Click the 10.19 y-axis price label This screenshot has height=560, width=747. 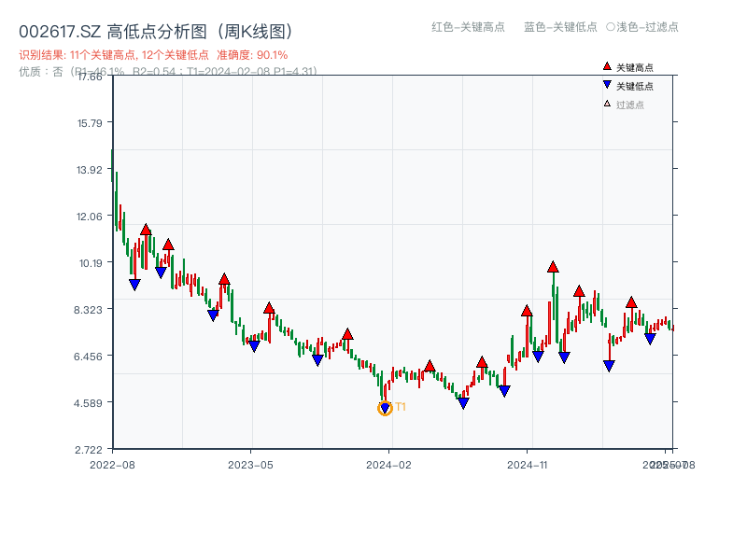click(x=91, y=263)
